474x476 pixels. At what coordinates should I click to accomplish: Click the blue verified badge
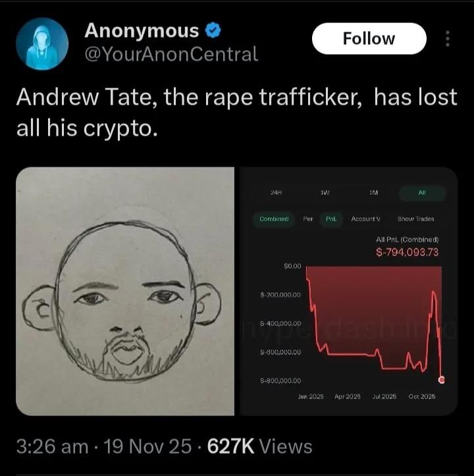click(213, 30)
